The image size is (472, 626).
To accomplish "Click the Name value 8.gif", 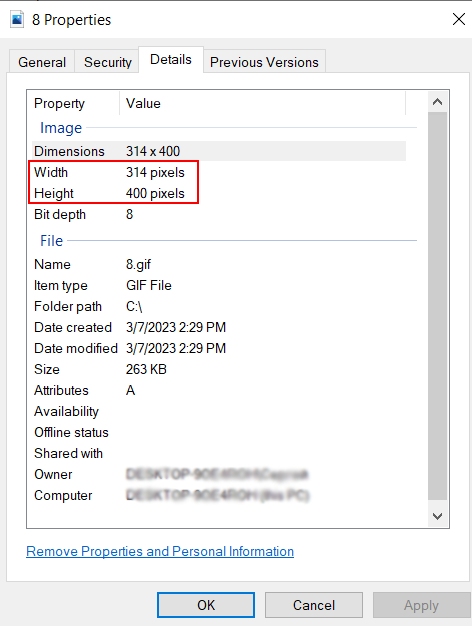I will 138,264.
